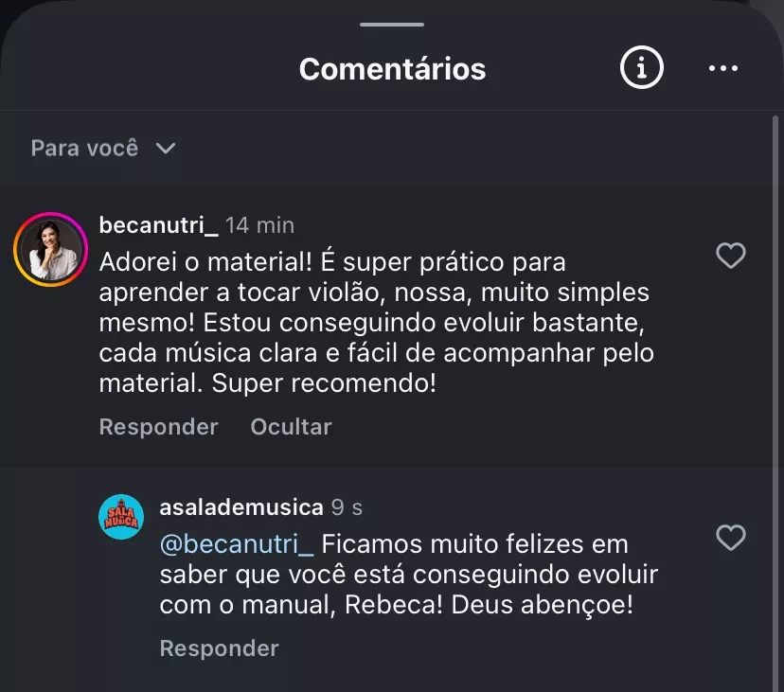Open the three-dot more options menu
Image resolution: width=784 pixels, height=692 pixels.
click(722, 68)
